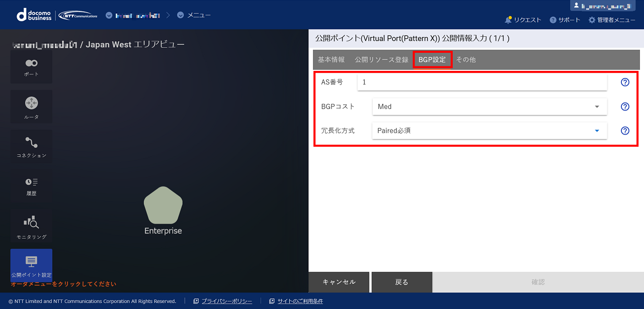Screen dimensions: 644x309
Task: Click the copyright text in footer
Action: [x=92, y=301]
